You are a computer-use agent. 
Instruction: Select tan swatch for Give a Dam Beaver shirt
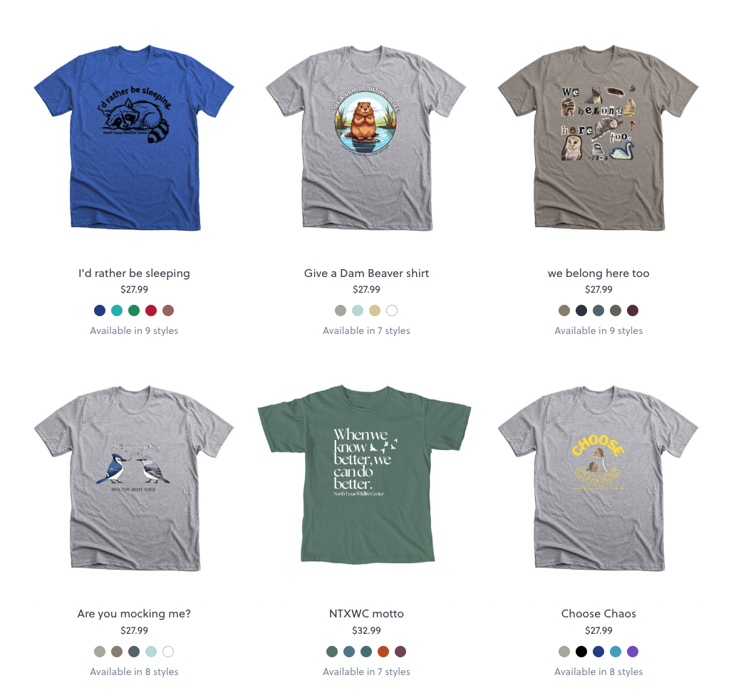coord(375,310)
